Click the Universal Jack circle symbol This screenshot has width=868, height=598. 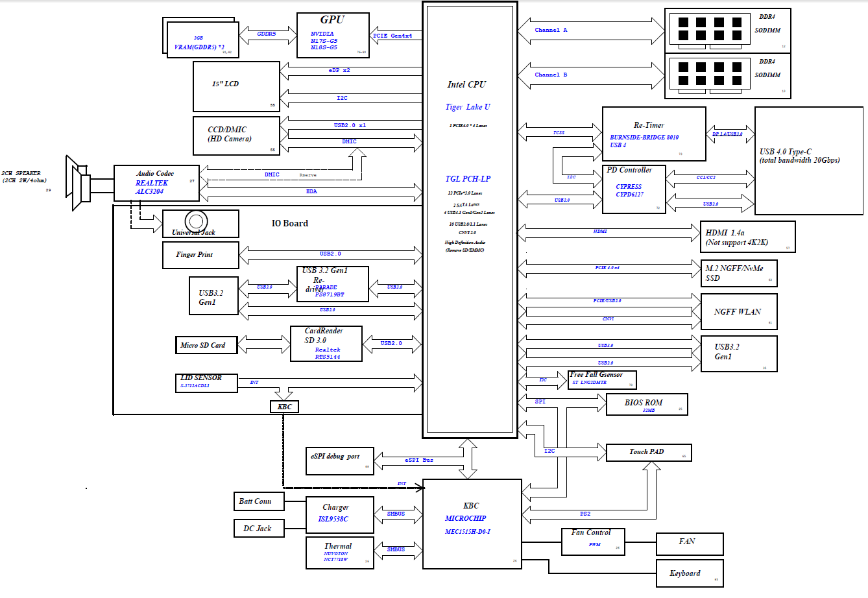196,221
